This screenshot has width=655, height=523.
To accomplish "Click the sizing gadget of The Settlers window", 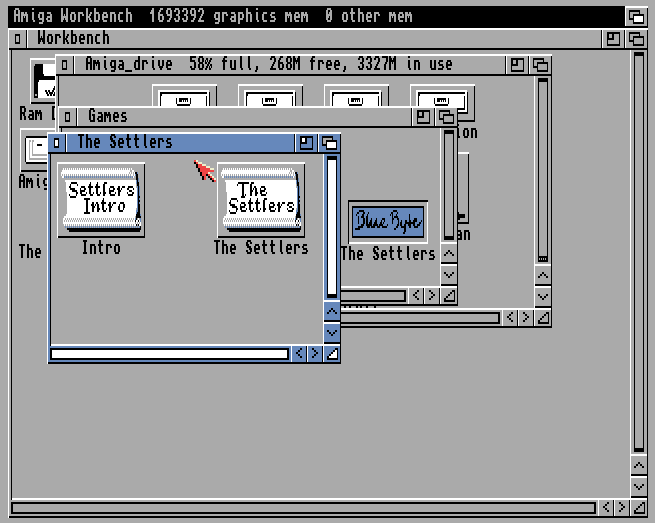I will point(332,354).
